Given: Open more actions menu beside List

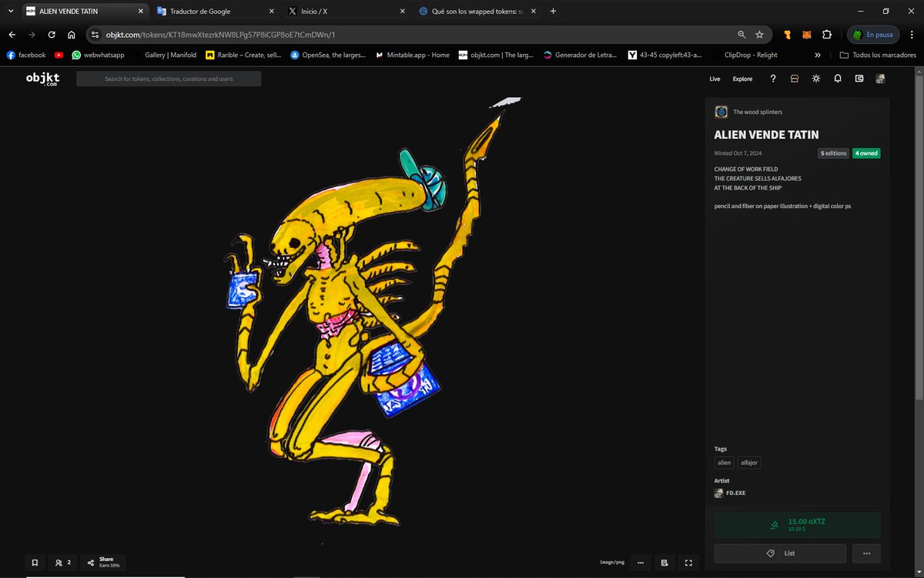Looking at the screenshot, I should (866, 553).
